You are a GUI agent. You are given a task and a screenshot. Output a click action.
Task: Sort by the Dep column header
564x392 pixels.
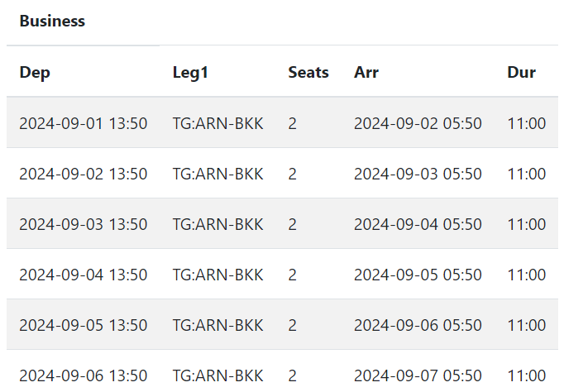(x=35, y=72)
